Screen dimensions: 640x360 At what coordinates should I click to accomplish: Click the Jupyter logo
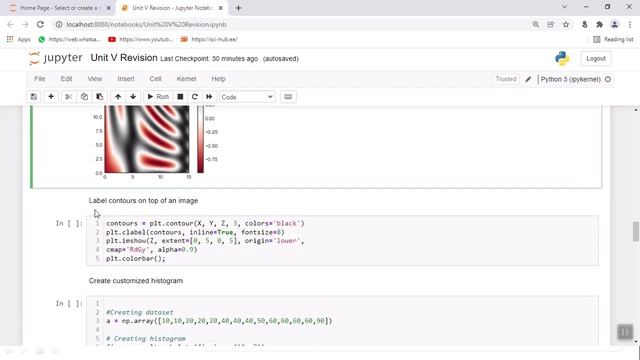click(56, 58)
